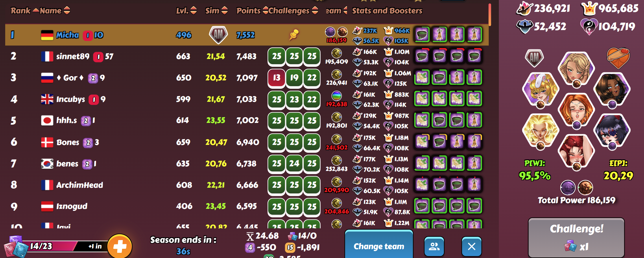
Task: Click the pushpin icon in Micha's row
Action: 294,35
